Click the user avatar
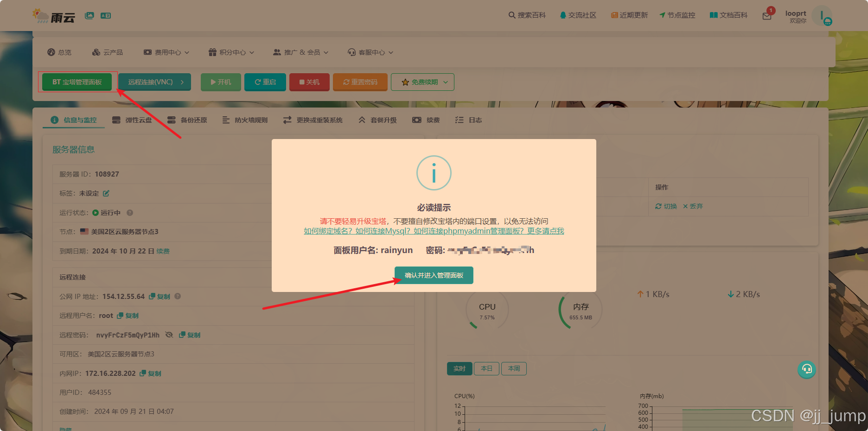 [x=822, y=16]
